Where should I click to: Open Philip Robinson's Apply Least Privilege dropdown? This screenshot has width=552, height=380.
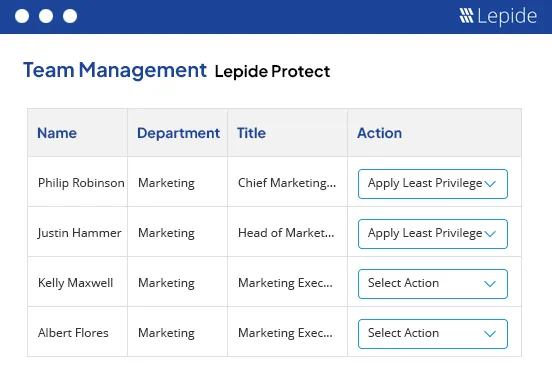pyautogui.click(x=433, y=184)
